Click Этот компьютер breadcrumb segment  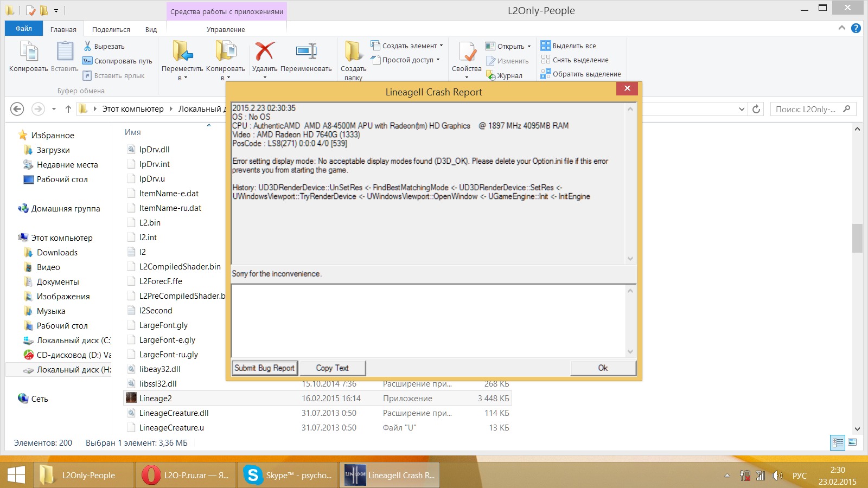click(x=133, y=109)
